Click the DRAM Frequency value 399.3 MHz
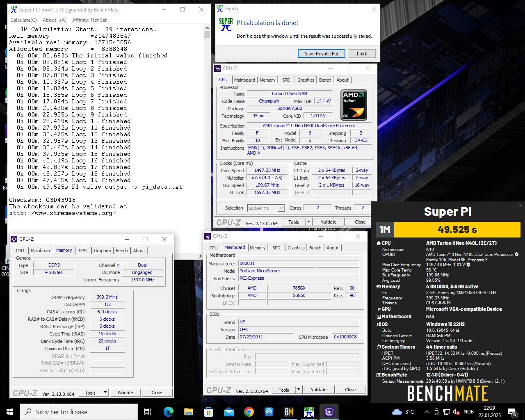The width and height of the screenshot is (525, 420). [x=107, y=297]
